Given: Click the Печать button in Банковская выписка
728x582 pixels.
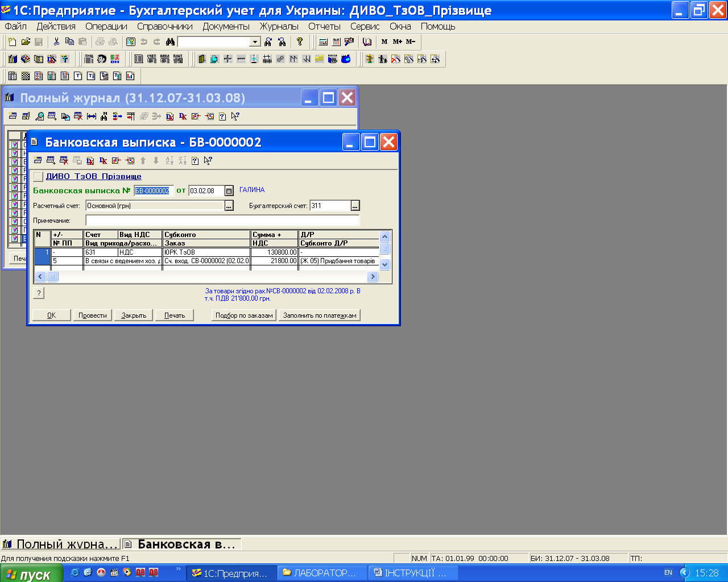Looking at the screenshot, I should (175, 315).
